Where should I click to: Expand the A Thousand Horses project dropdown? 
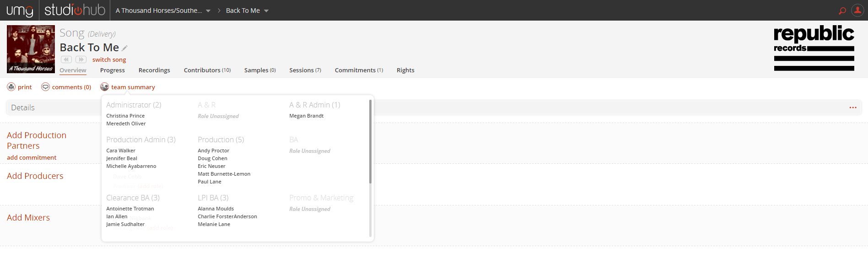tap(208, 11)
